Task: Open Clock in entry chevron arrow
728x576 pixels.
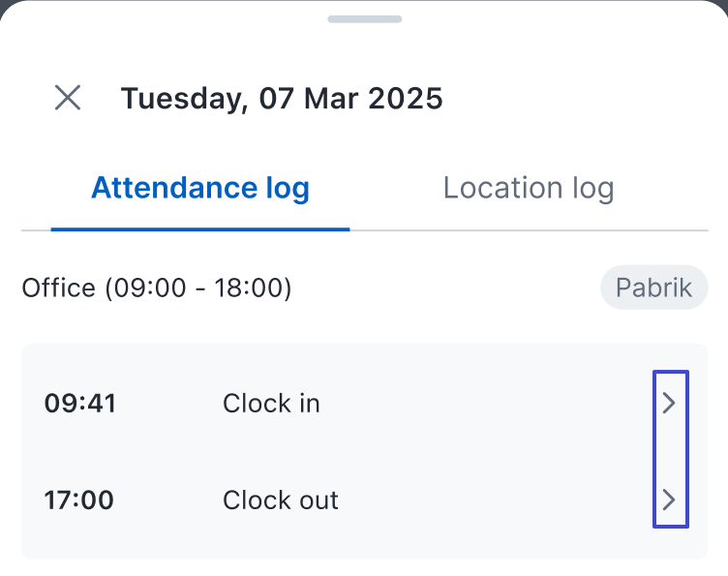Action: pos(669,404)
